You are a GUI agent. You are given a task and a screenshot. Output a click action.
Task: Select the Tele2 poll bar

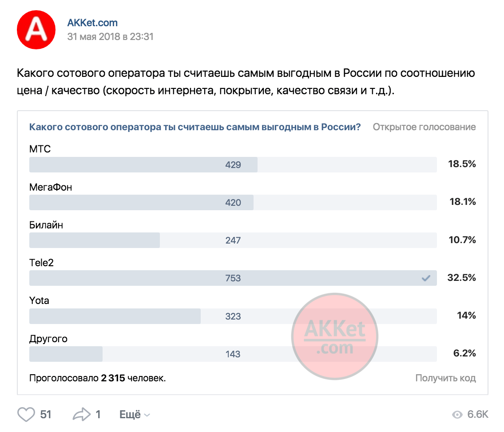233,278
